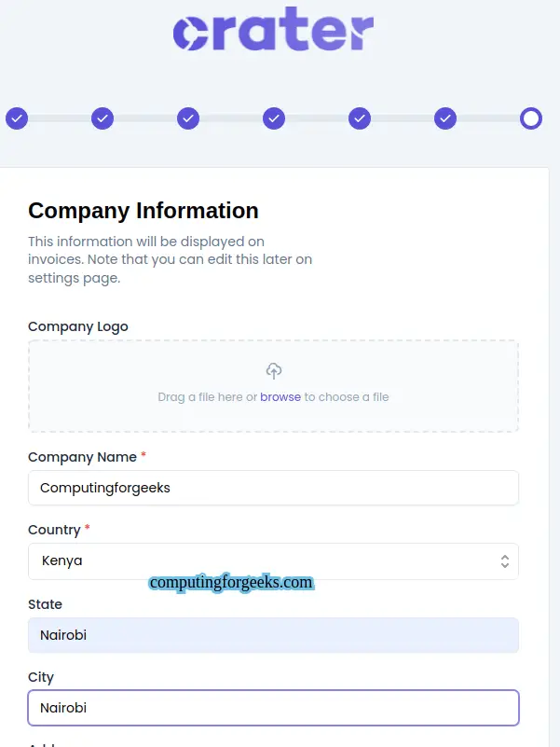Viewport: 560px width, 747px height.
Task: Click the computingforgeeks.com watermark text
Action: [x=231, y=583]
